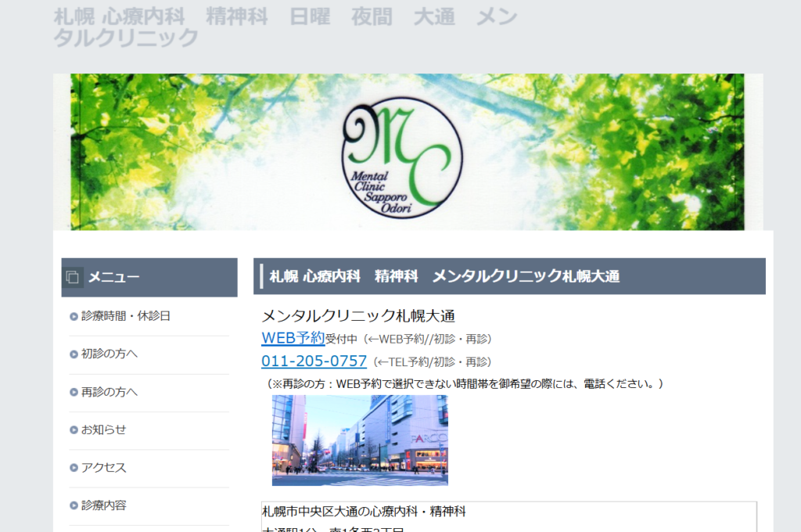Open the 診療時間・休診日 menu item

pyautogui.click(x=125, y=317)
